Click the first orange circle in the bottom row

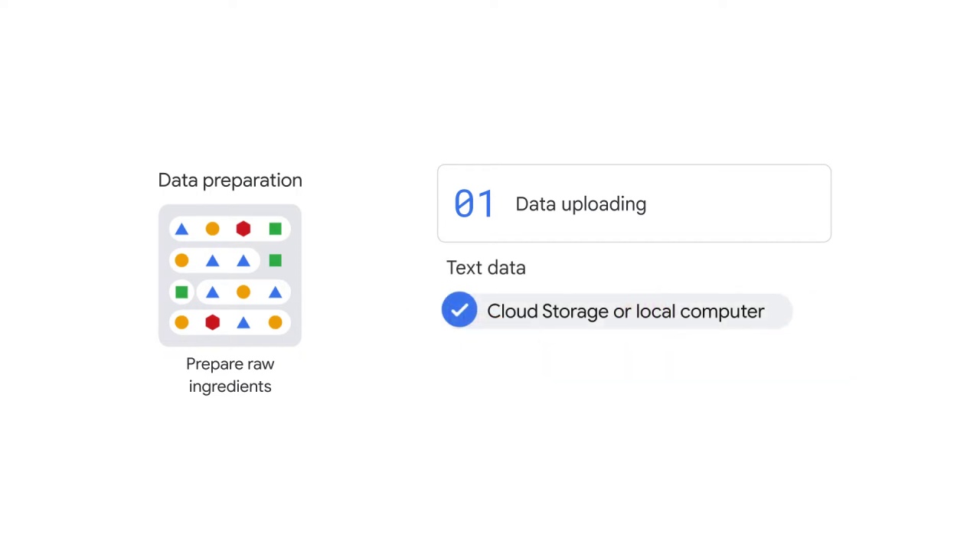tap(181, 323)
